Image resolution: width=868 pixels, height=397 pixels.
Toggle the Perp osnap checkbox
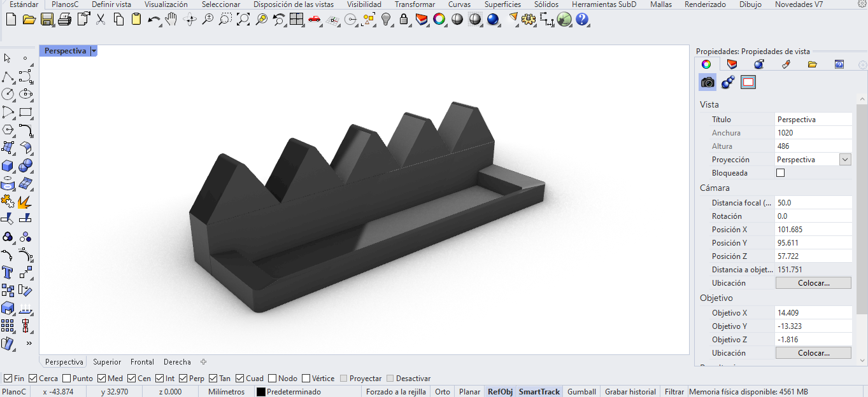183,379
